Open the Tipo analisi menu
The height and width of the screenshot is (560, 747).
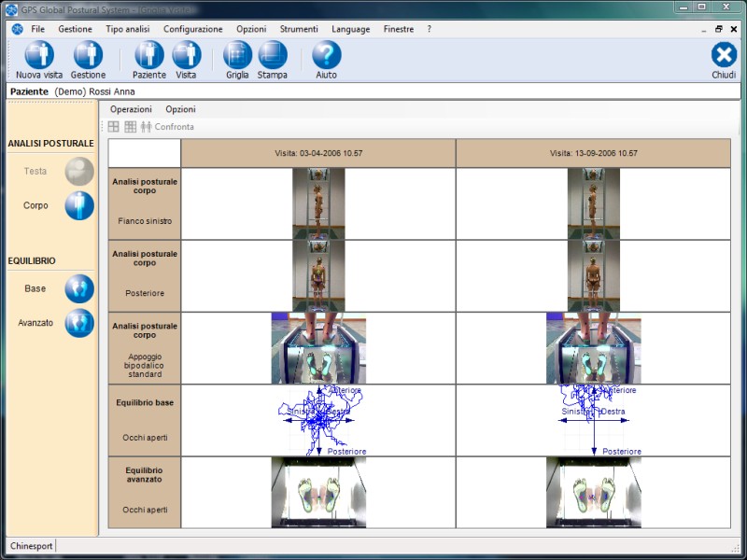coord(127,29)
